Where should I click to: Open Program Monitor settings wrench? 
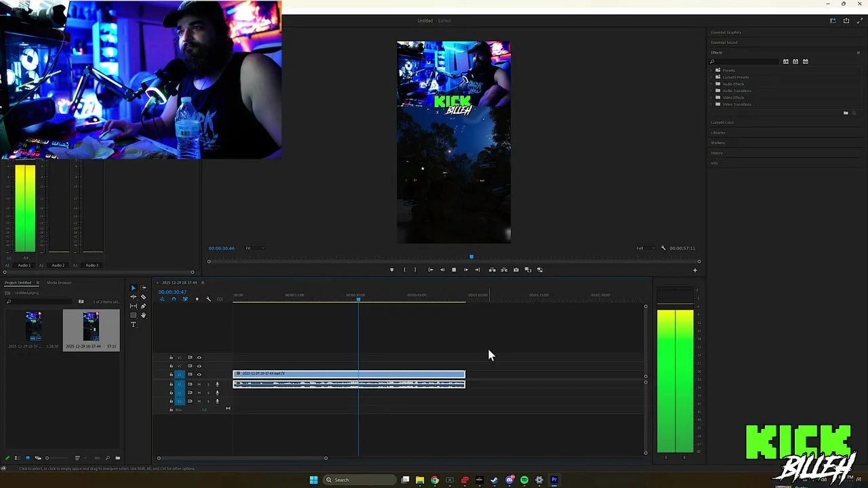point(663,248)
